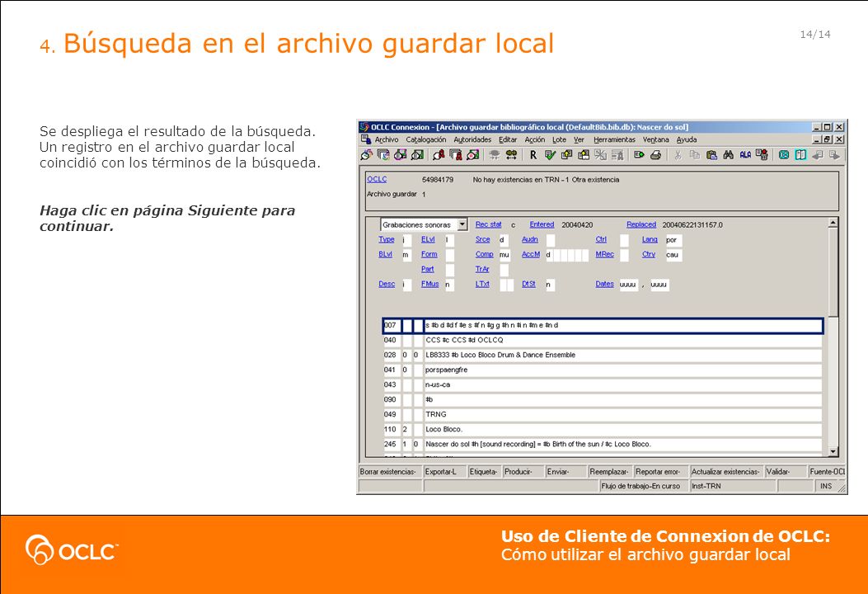This screenshot has width=868, height=594.
Task: Open the Herramientas menu
Action: 614,139
